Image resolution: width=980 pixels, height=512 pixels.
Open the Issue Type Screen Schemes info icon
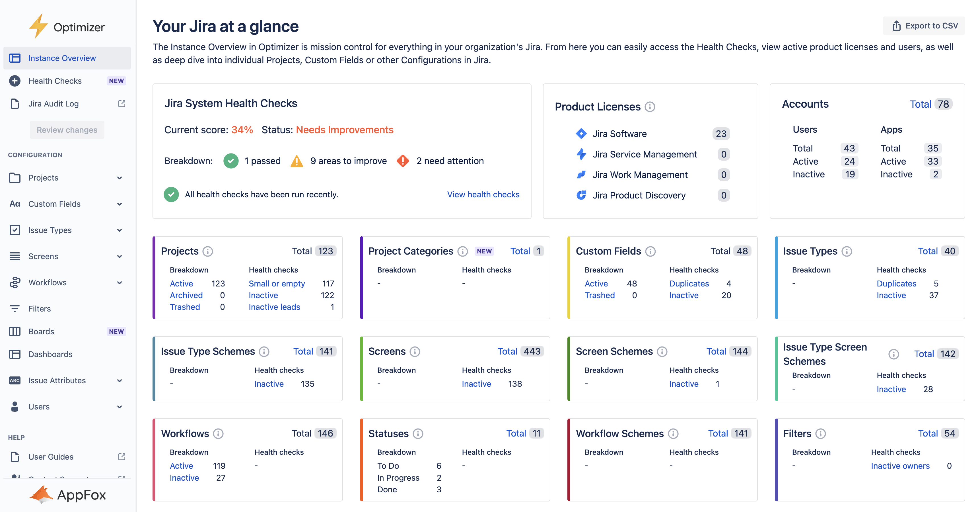894,354
